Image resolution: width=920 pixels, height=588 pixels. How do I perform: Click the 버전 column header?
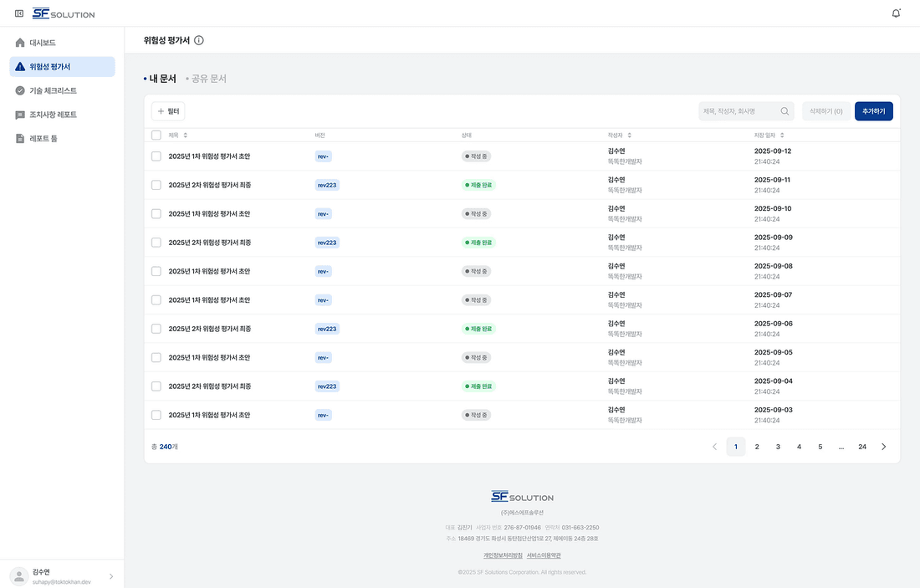click(319, 135)
